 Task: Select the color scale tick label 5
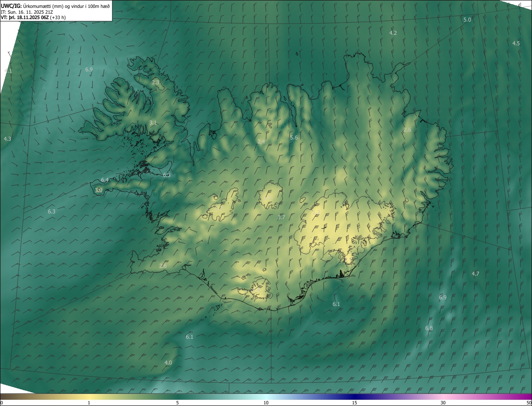click(x=177, y=403)
